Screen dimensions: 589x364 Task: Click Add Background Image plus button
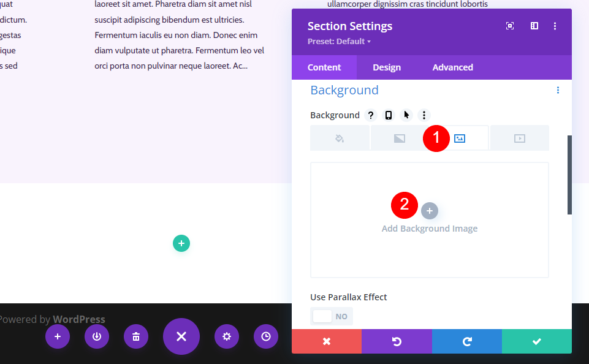pos(430,211)
